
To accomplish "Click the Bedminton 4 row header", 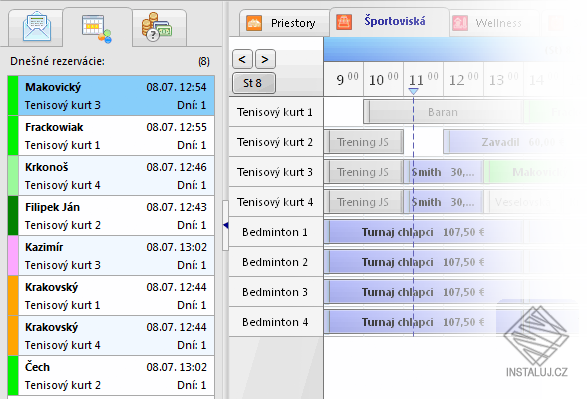I will pyautogui.click(x=276, y=322).
